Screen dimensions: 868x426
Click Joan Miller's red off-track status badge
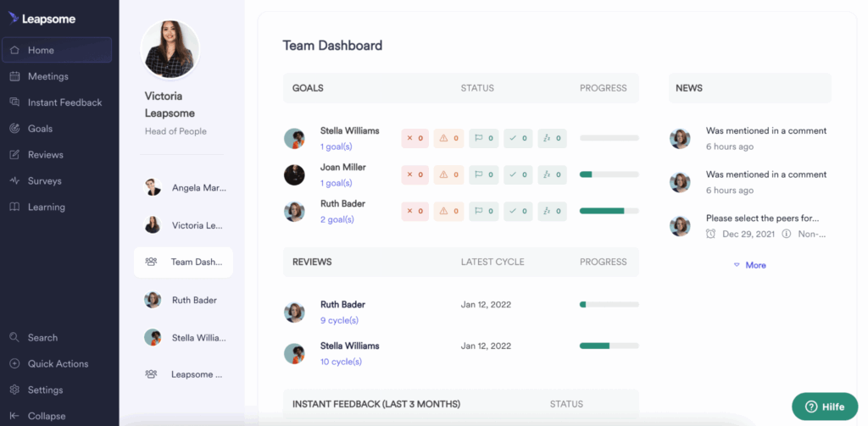coord(415,174)
